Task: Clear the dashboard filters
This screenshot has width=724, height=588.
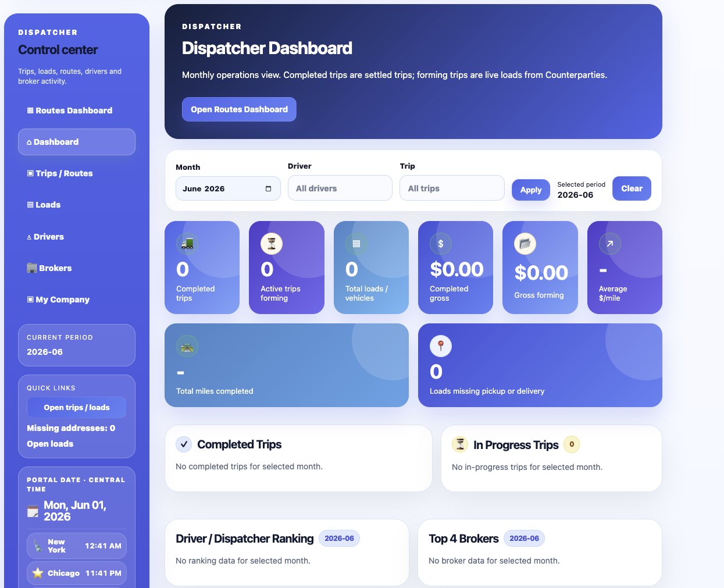Action: (x=632, y=188)
